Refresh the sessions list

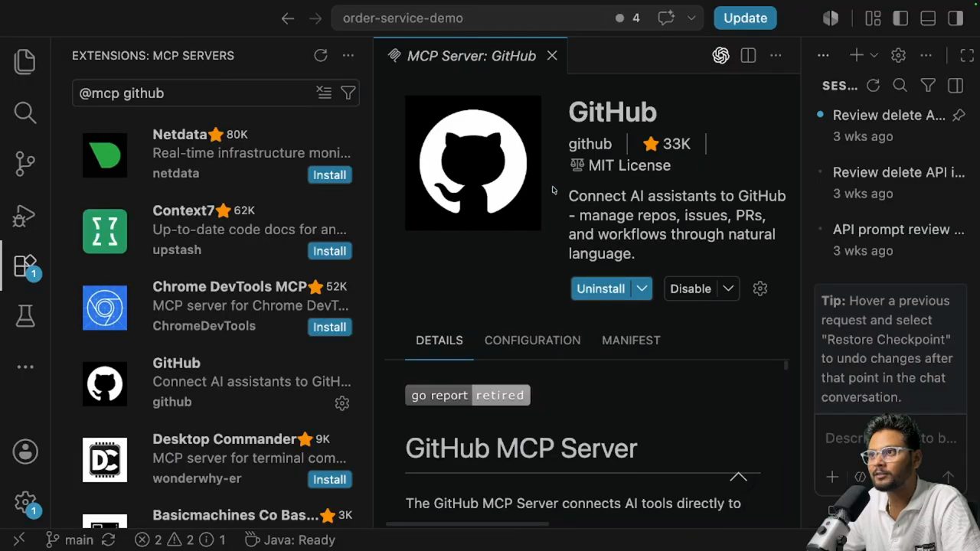pyautogui.click(x=873, y=85)
